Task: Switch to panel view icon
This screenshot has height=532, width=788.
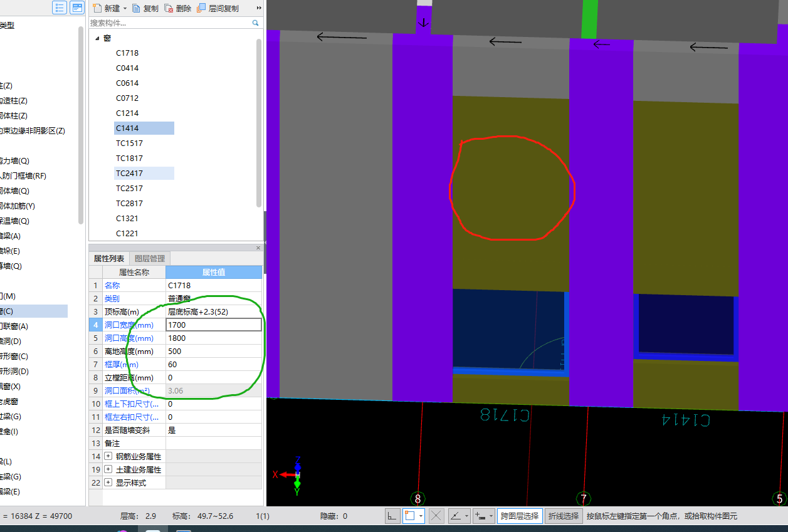Action: [x=78, y=8]
